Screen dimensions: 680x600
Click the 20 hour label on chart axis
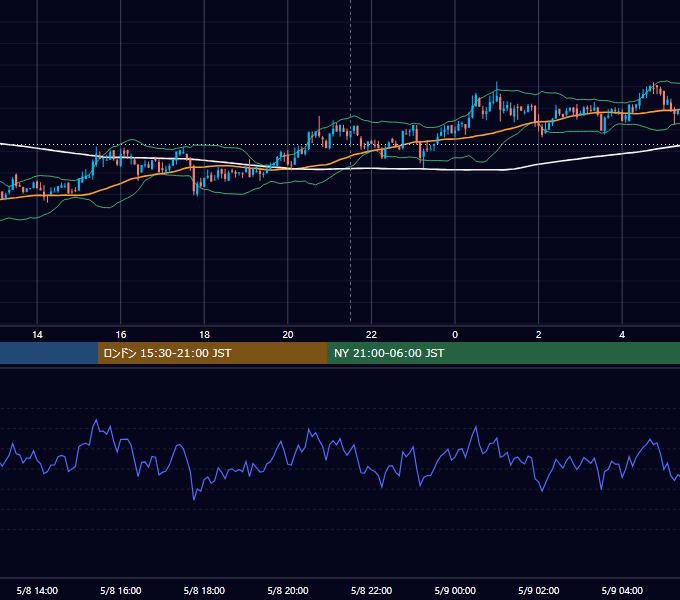click(x=288, y=335)
